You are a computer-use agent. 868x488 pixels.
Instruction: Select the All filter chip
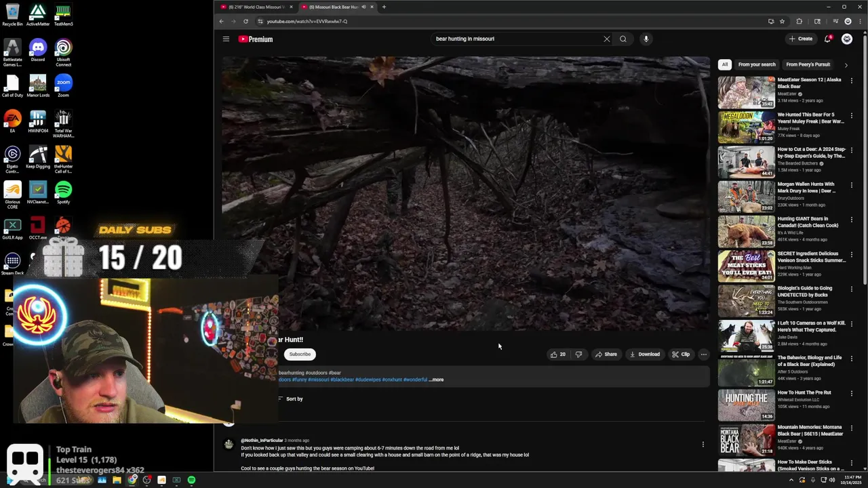point(725,64)
